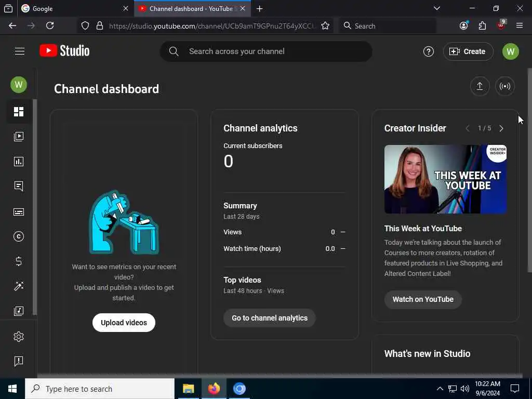Open the Firefox extensions puzzle icon
Image resolution: width=532 pixels, height=399 pixels.
(x=482, y=26)
